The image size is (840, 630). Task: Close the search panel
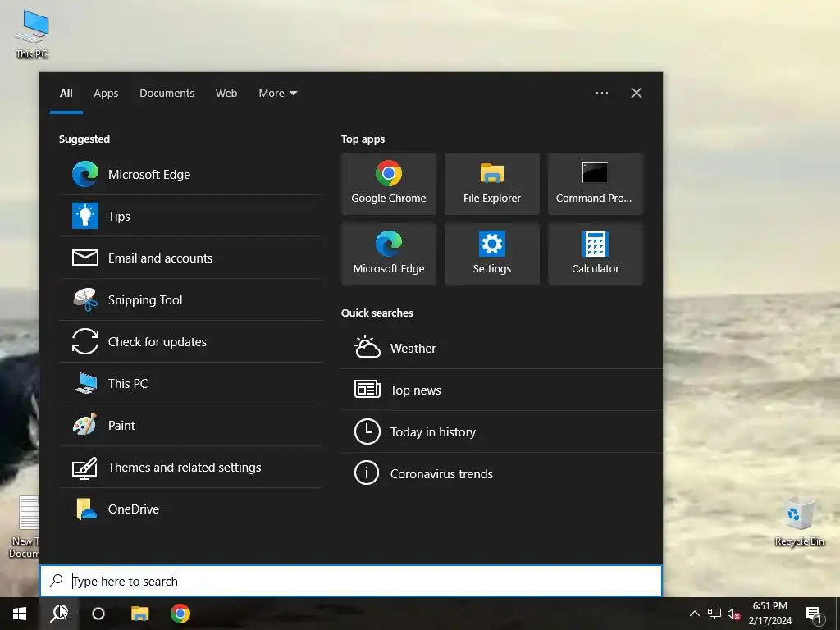[x=636, y=93]
